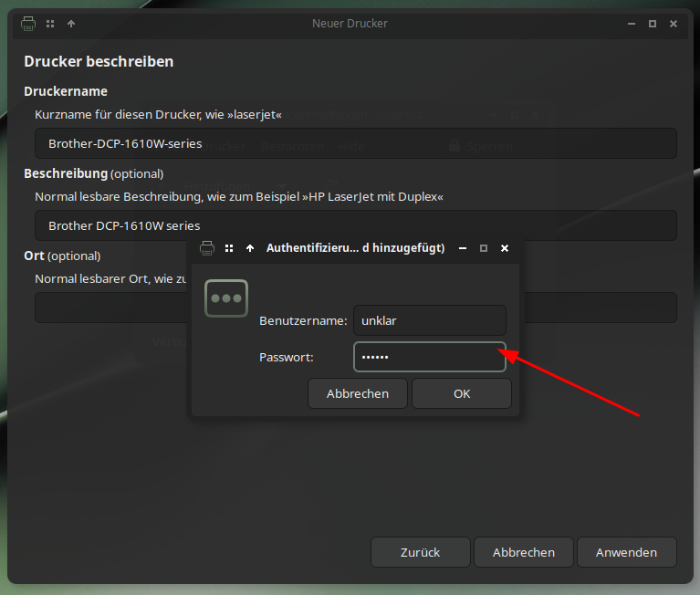Edit the Druckername field Brother-DCP-1610W-series
Image resolution: width=700 pixels, height=595 pixels.
356,143
